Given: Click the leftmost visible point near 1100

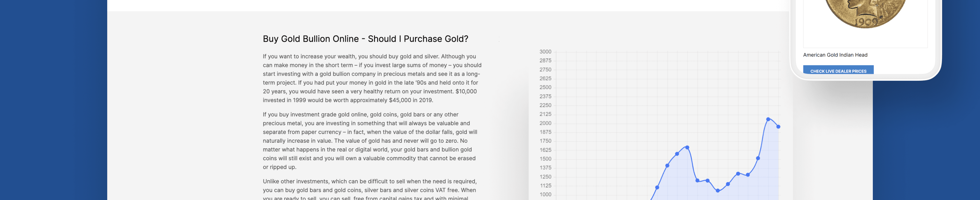Looking at the screenshot, I should pyautogui.click(x=657, y=188).
